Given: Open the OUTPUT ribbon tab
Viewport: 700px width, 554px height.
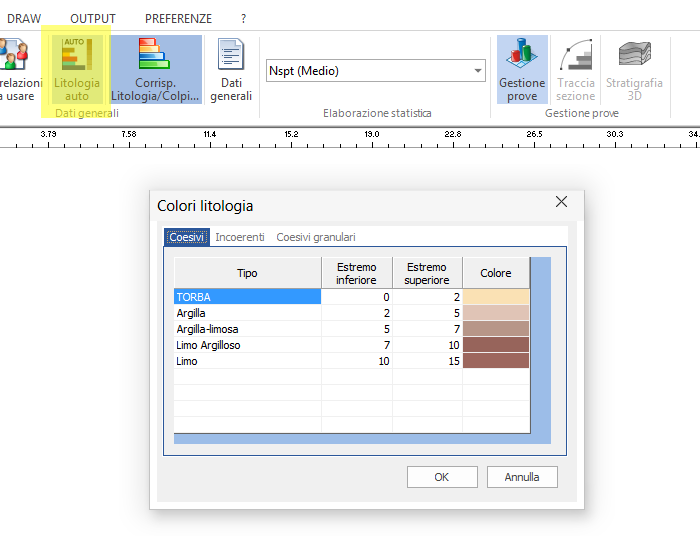Looking at the screenshot, I should tap(93, 19).
